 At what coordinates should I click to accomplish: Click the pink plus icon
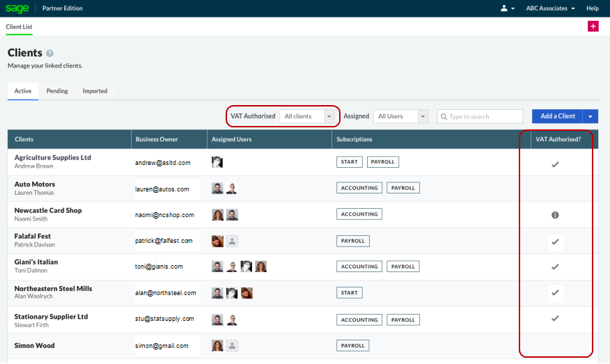(x=593, y=26)
